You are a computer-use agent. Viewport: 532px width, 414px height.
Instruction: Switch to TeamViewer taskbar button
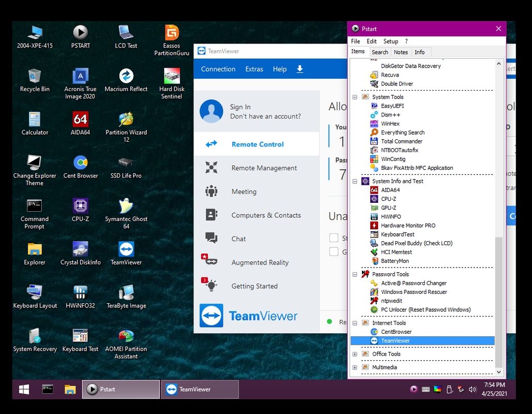[200, 389]
